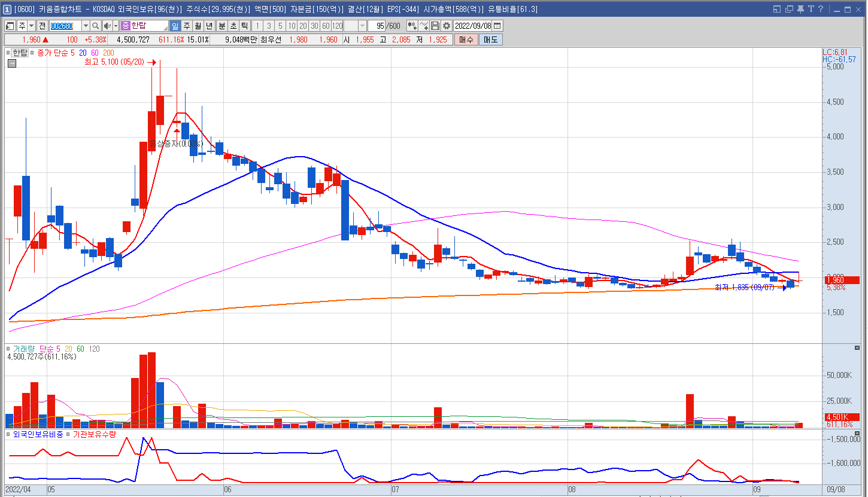
Task: Click the 매수 buy button
Action: 466,39
